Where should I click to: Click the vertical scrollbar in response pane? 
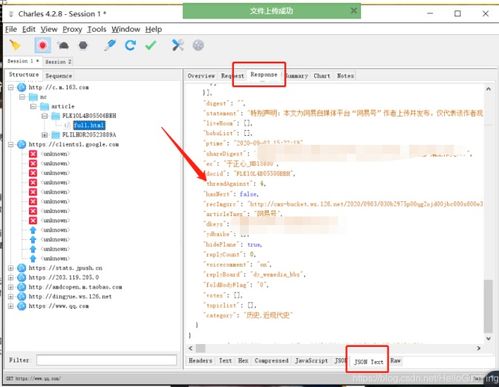coord(488,306)
